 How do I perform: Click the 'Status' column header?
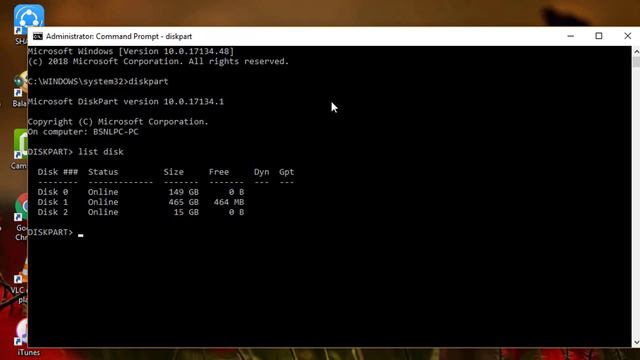(103, 172)
